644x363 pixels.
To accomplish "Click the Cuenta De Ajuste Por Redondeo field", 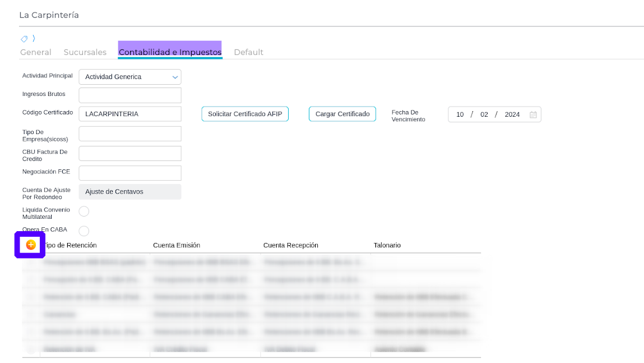I will [130, 192].
